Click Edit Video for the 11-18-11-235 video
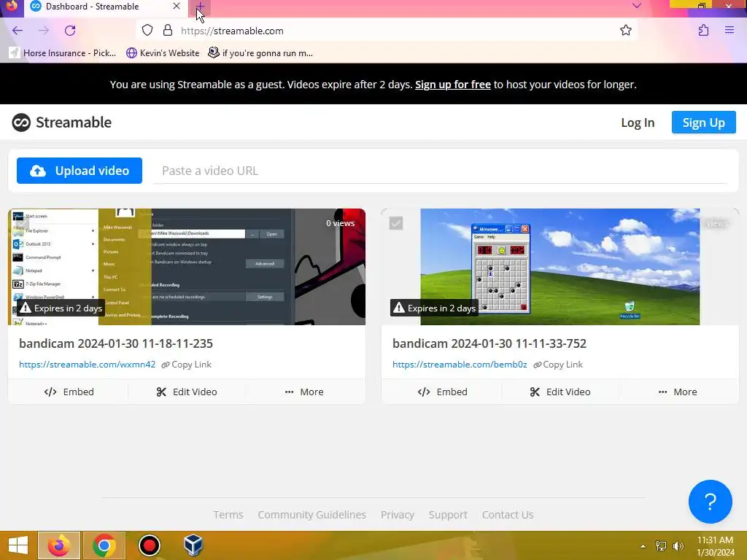Screen dimensions: 747x560 (187, 392)
